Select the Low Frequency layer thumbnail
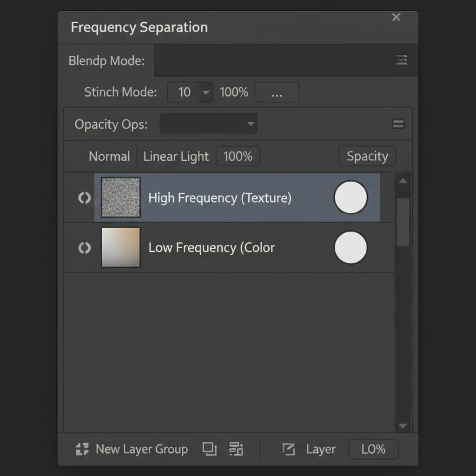 click(121, 247)
